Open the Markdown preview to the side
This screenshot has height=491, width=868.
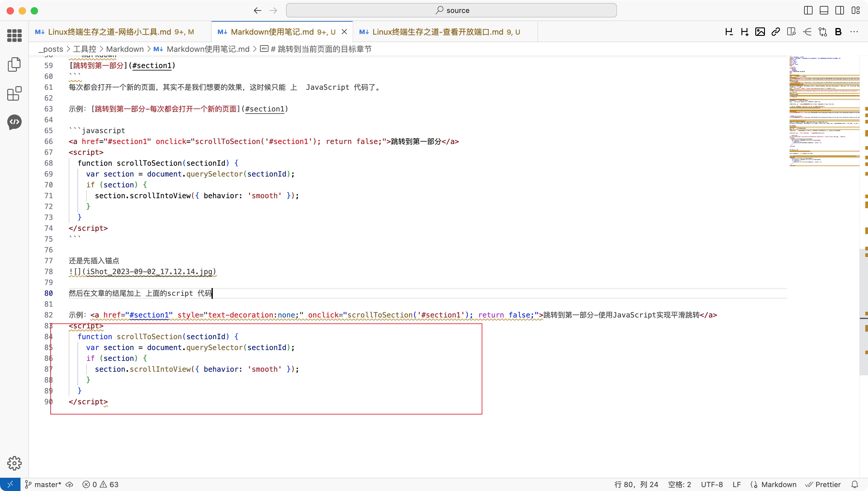tap(791, 32)
